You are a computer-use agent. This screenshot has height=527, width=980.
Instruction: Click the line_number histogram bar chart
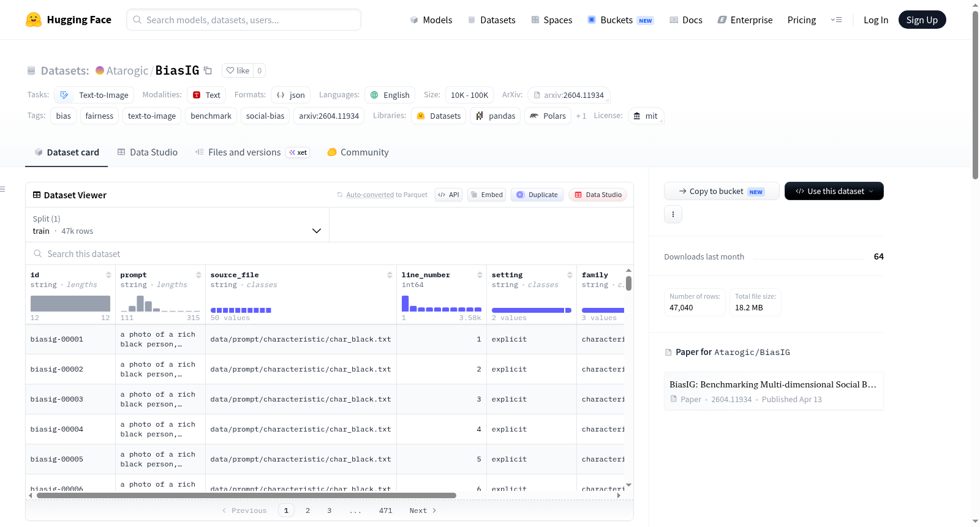(x=442, y=304)
